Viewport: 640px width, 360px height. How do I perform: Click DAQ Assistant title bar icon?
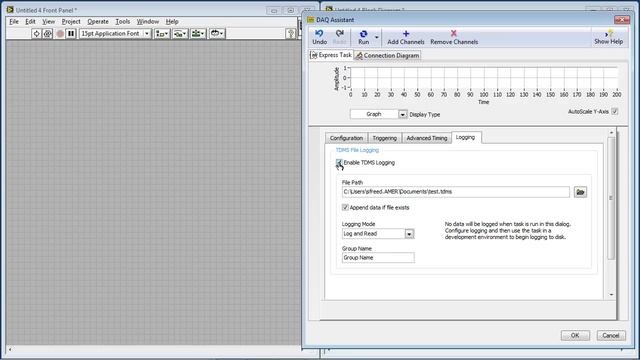tap(311, 20)
